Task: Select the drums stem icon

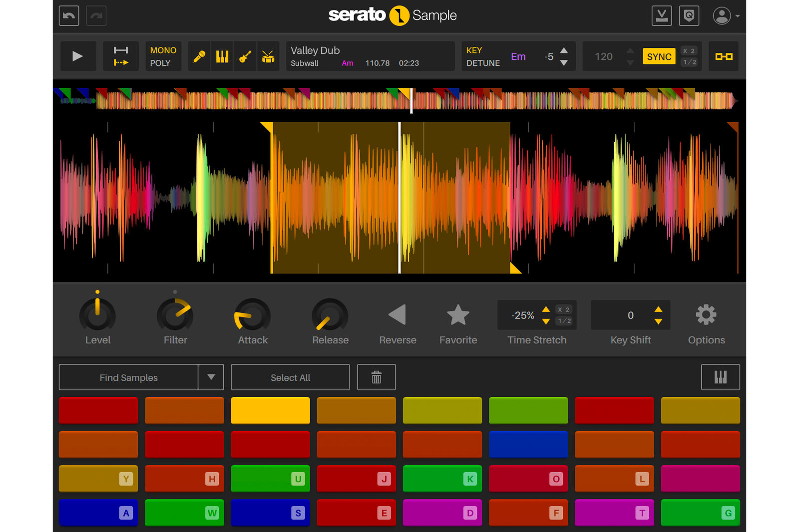Action: point(268,56)
